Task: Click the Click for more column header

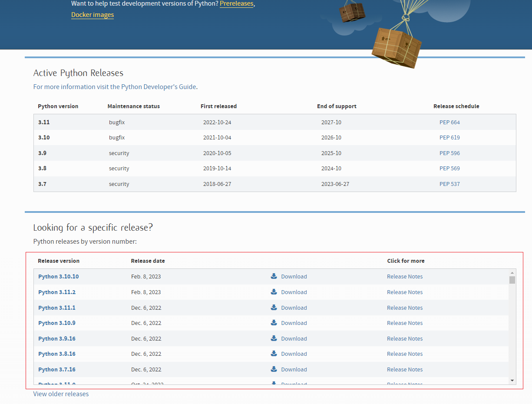Action: click(406, 261)
